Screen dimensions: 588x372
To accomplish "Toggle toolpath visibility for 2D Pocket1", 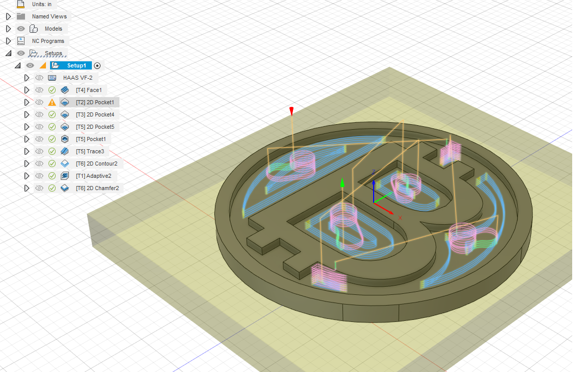I will tap(39, 102).
